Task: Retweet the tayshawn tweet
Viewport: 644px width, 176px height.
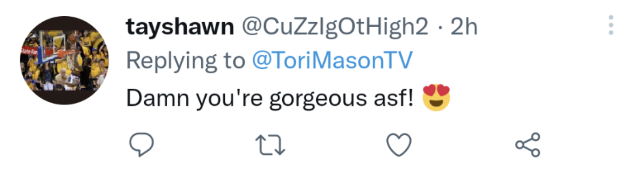Action: tap(270, 145)
